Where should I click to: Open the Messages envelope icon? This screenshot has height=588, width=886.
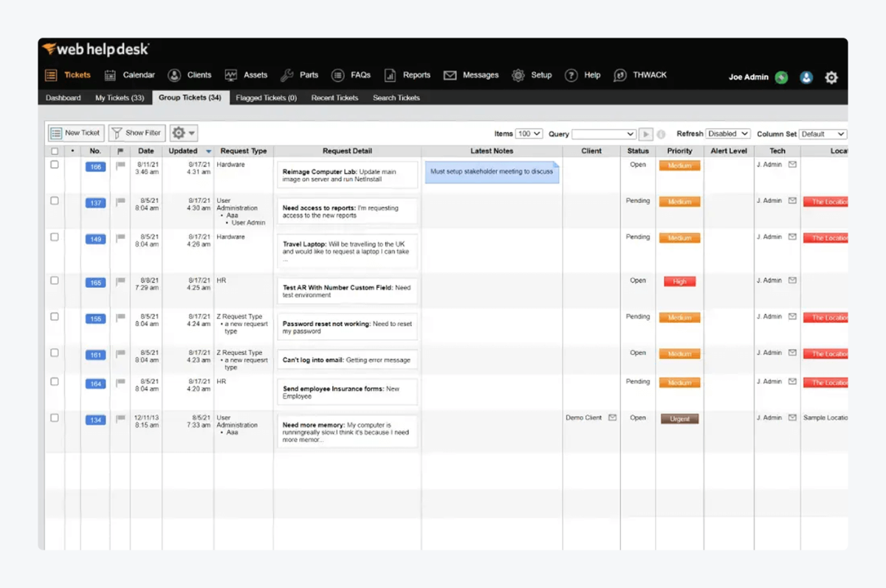click(449, 75)
